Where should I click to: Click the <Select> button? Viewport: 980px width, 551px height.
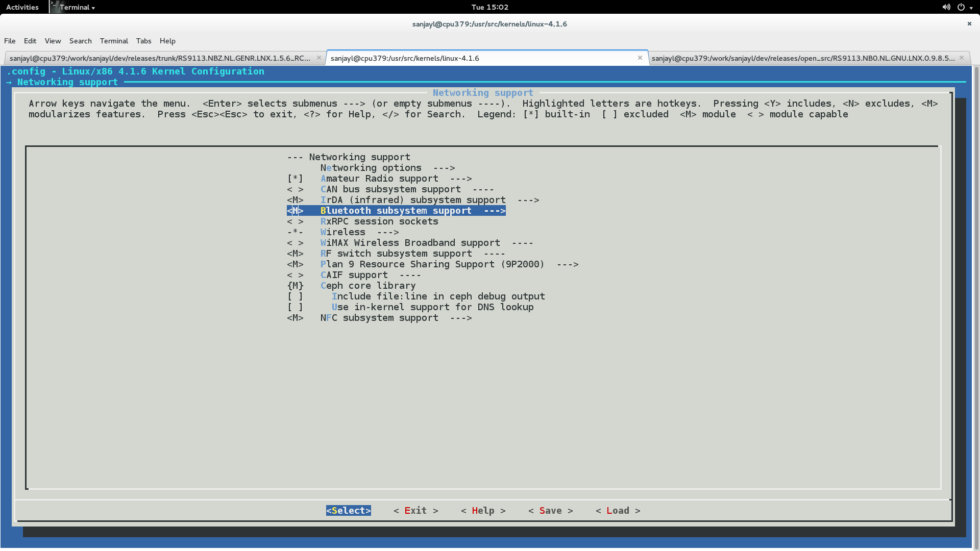point(348,510)
